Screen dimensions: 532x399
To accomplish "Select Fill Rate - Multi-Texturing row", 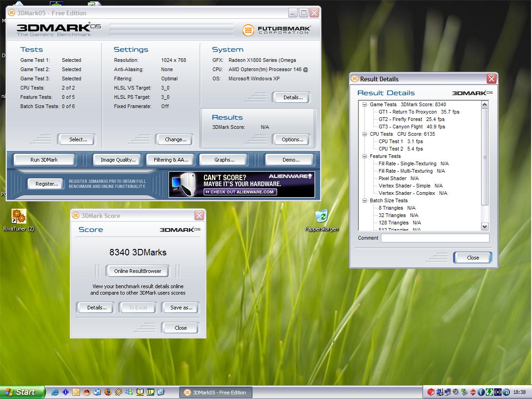I will point(411,171).
